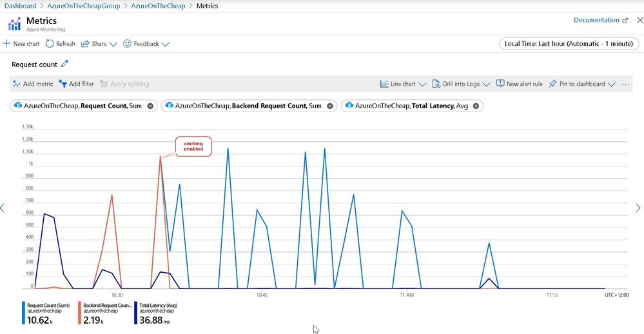644x334 pixels.
Task: Click the Add filter funnel icon
Action: click(63, 84)
